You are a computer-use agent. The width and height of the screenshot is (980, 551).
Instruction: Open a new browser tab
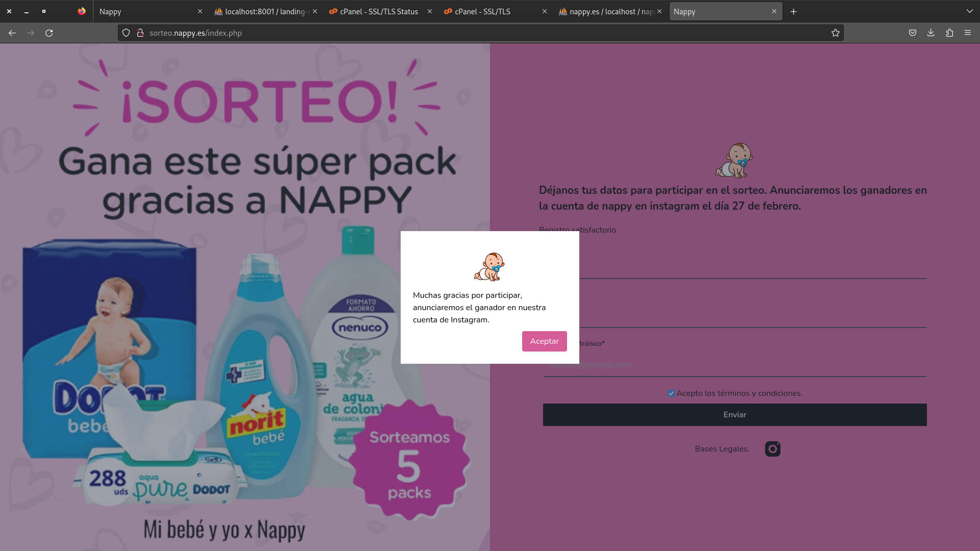793,11
